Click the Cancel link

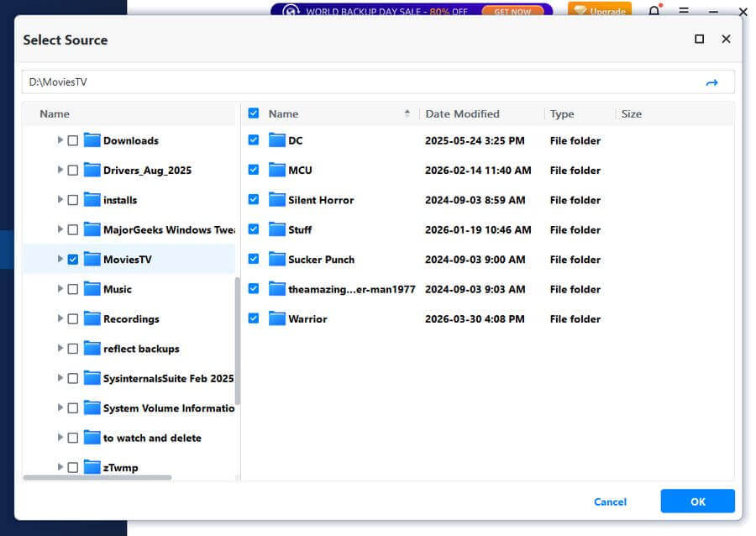click(x=610, y=502)
